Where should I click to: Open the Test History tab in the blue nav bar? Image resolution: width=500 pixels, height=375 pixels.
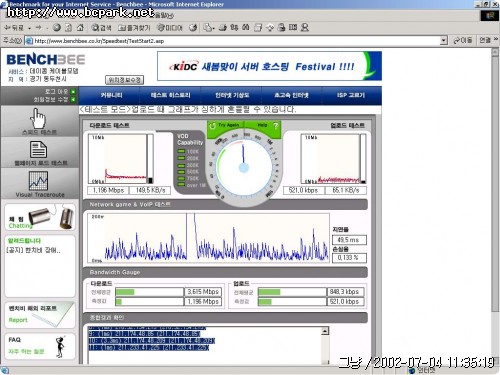click(170, 95)
